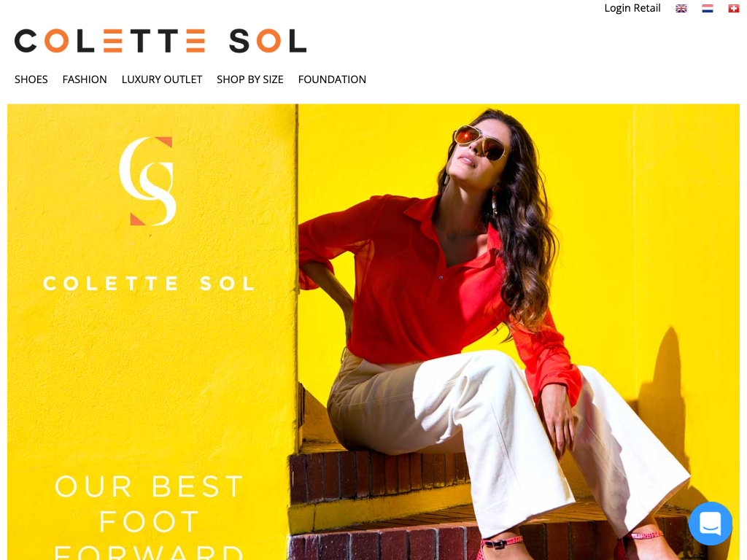This screenshot has height=560, width=747.
Task: Switch language using the UK flag icon
Action: tap(681, 9)
